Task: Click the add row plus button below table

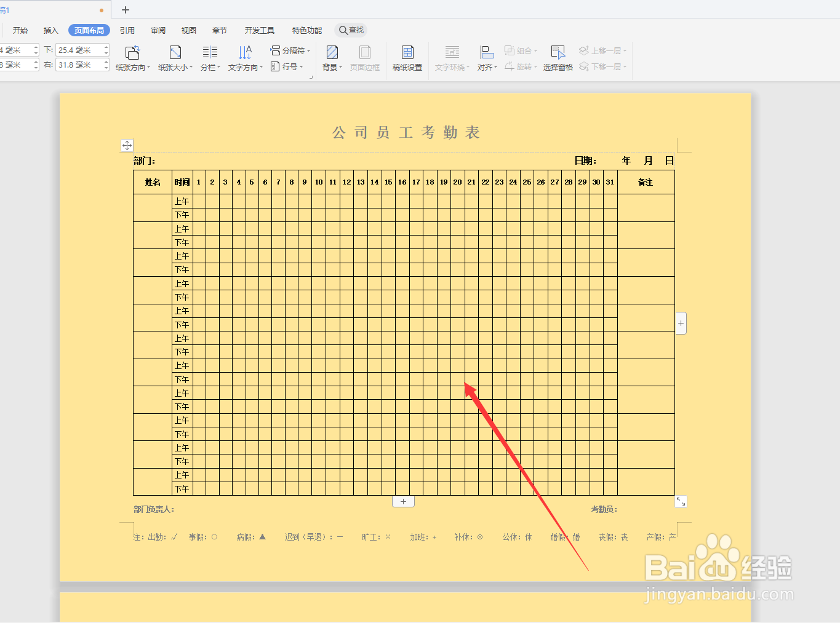Action: [x=403, y=502]
